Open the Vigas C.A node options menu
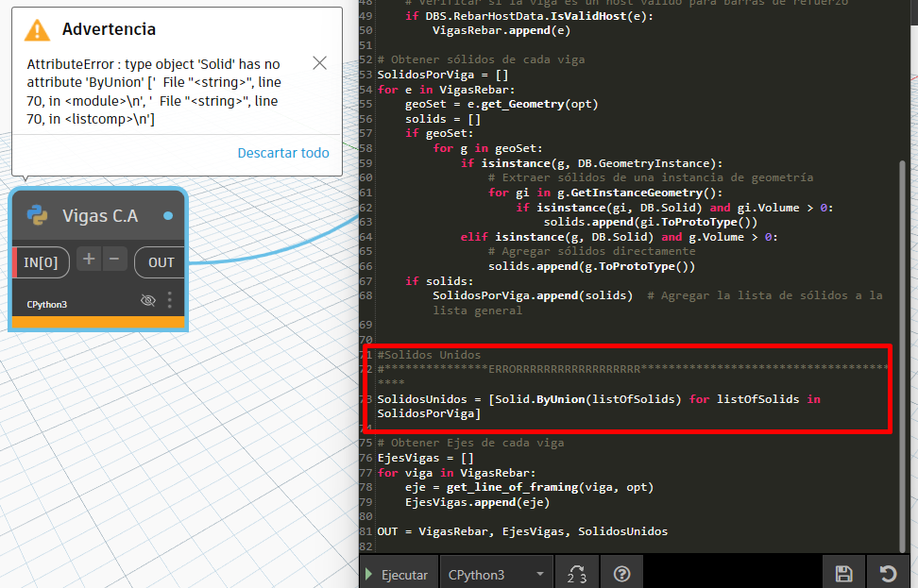This screenshot has height=588, width=918. 170,300
